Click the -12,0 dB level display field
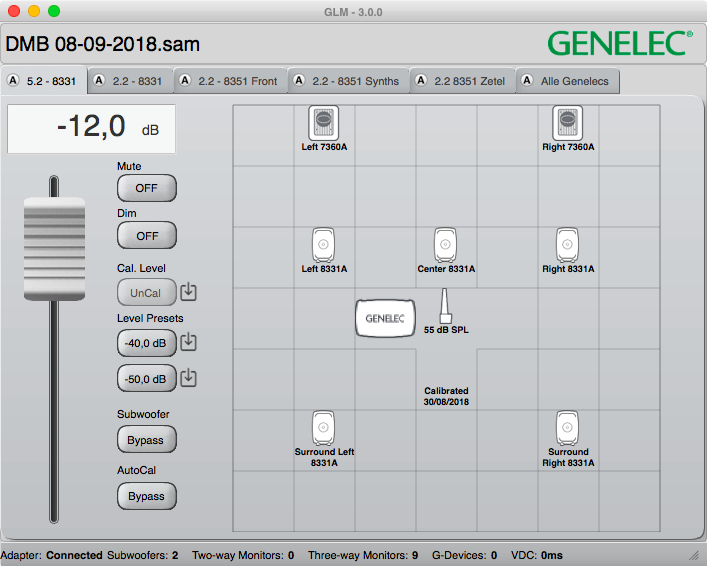 tap(91, 129)
